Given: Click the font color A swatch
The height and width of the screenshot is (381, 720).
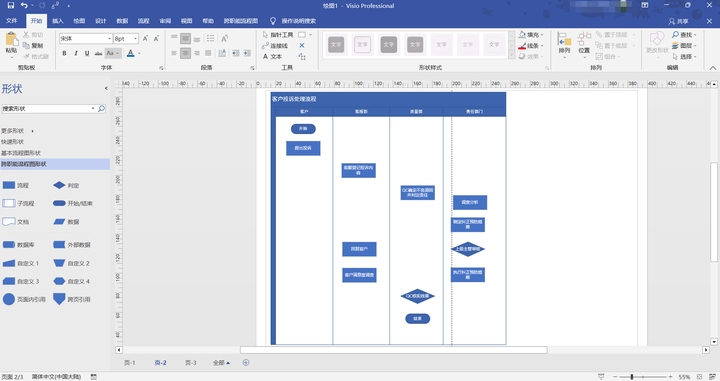Looking at the screenshot, I should click(x=130, y=53).
